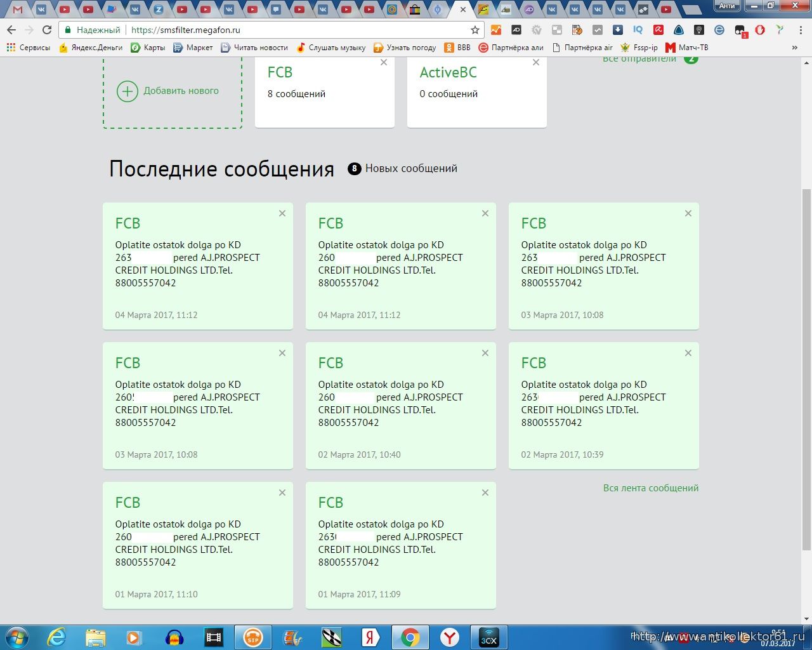
Task: Open Windows Explorer folder in the taskbar
Action: click(x=96, y=637)
